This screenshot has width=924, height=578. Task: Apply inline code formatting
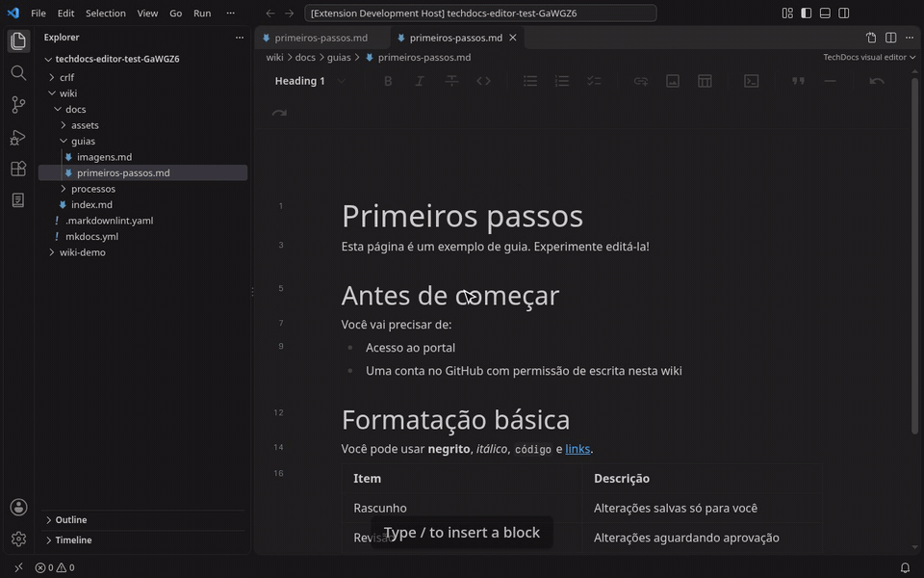483,81
